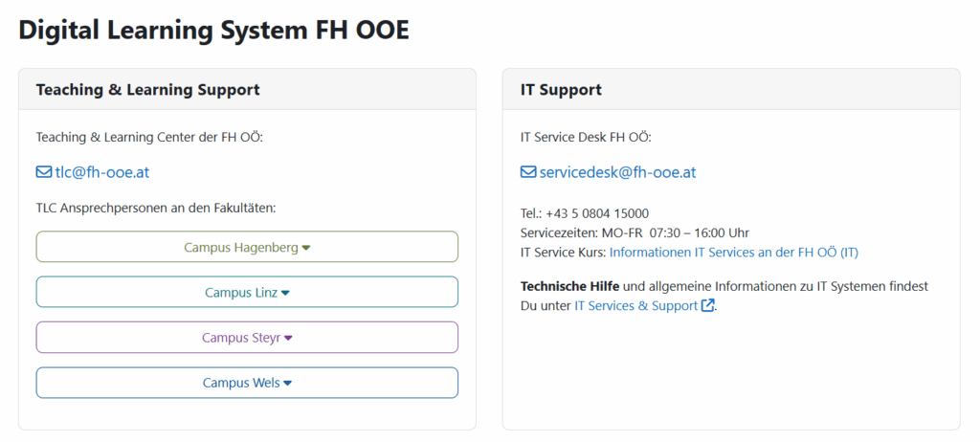Email the Teaching & Learning Center at tlc@fh-ooe.at
The image size is (980, 442).
pos(101,173)
